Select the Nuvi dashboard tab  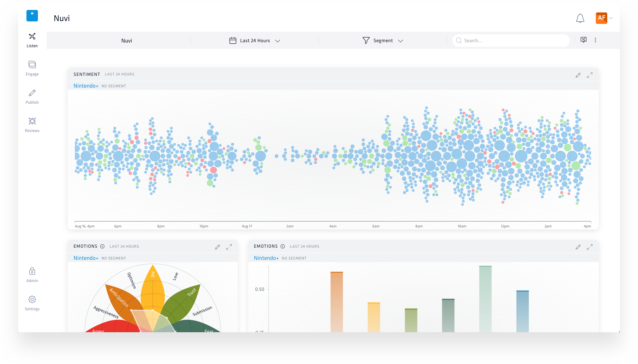(127, 40)
